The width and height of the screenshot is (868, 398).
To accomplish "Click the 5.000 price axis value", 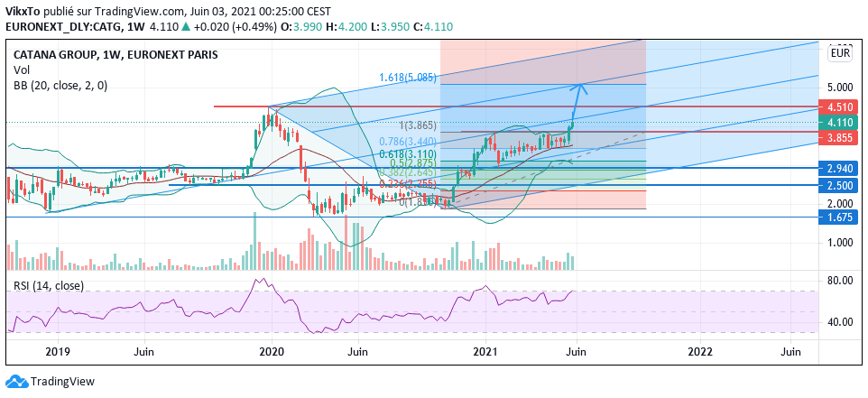I will pos(840,88).
